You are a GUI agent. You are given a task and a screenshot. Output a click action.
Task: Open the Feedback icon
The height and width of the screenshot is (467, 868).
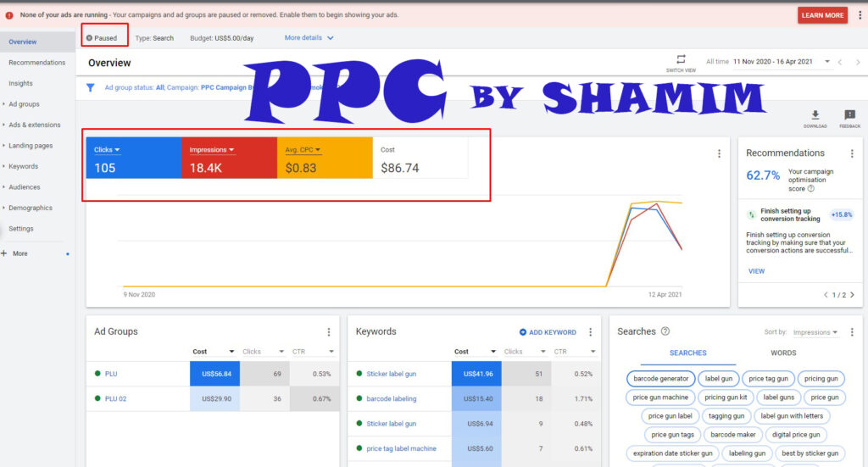pos(849,115)
